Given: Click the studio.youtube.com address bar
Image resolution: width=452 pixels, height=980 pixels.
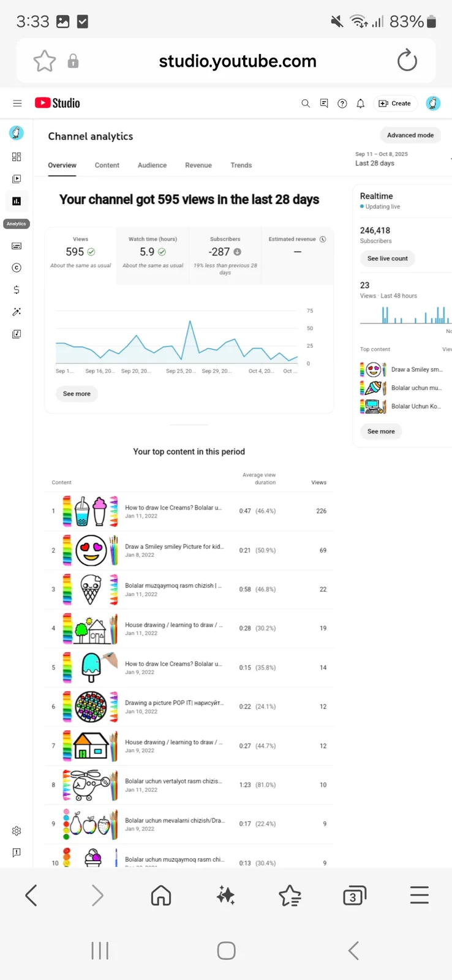Looking at the screenshot, I should [238, 61].
